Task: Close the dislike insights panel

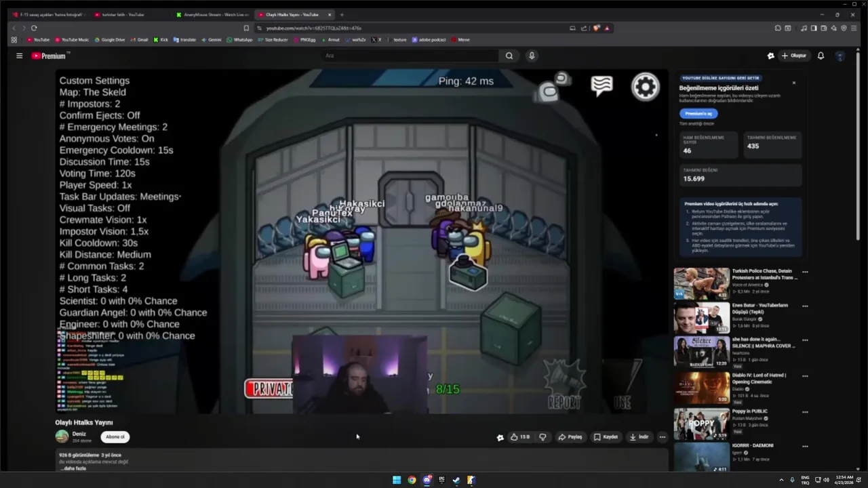Action: pyautogui.click(x=793, y=83)
